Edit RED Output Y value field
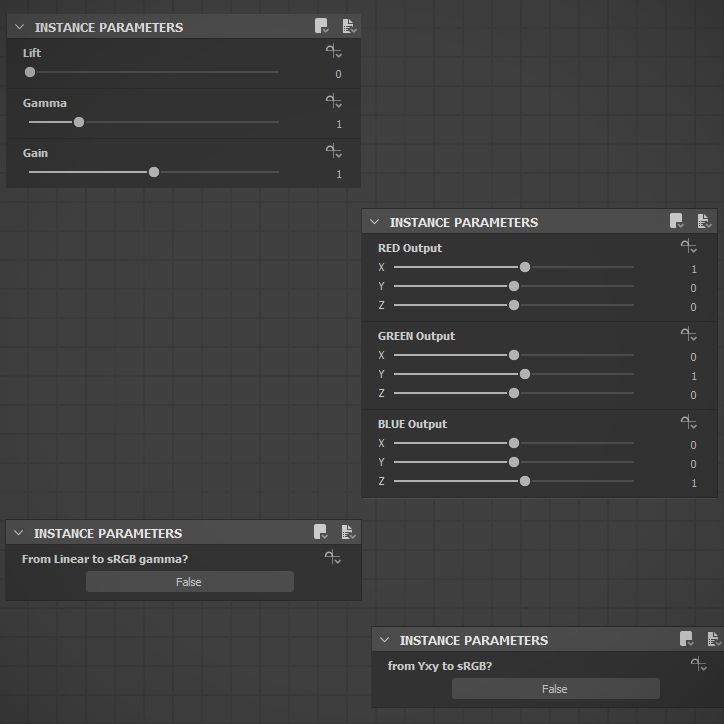This screenshot has height=724, width=724. (693, 288)
